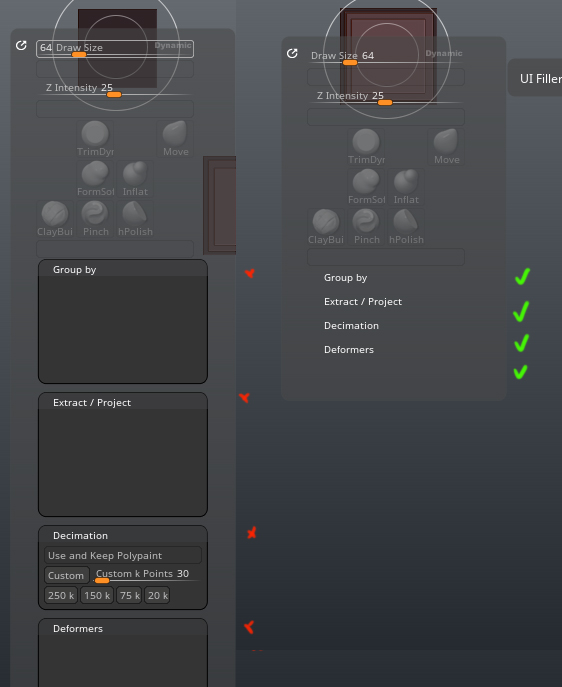Select Inflat brush in right panel
Screen dimensions: 562x687
coord(406,187)
